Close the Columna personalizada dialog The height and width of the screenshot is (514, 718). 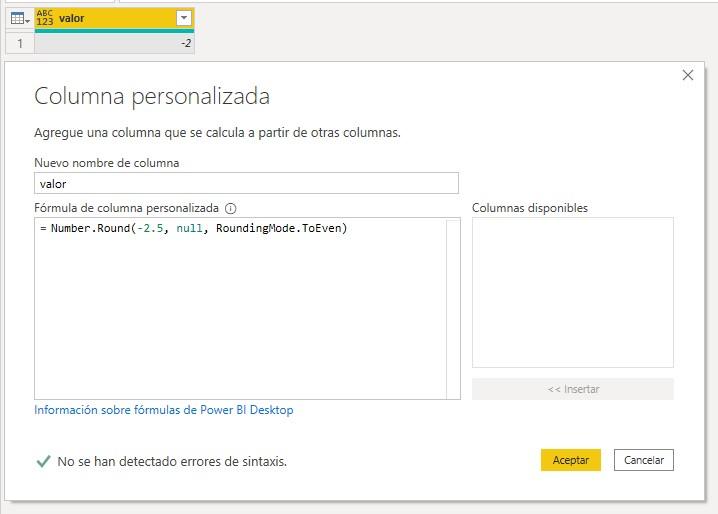point(687,75)
